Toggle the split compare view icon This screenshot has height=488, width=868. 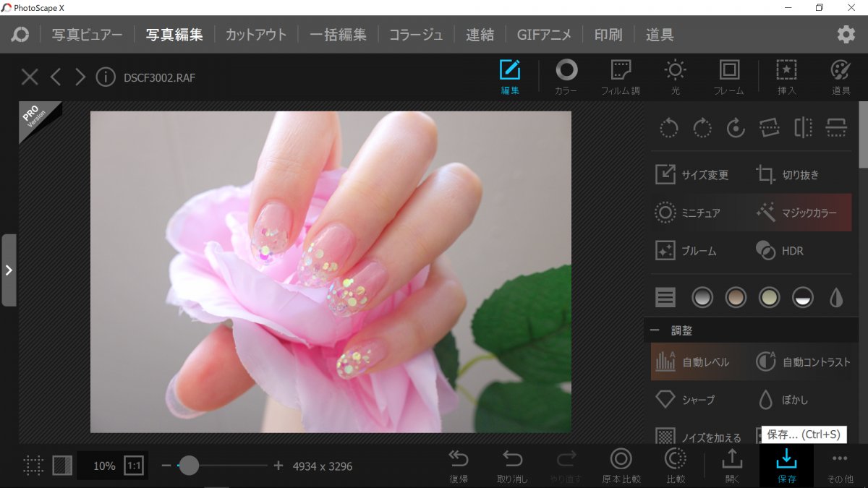[x=62, y=466]
